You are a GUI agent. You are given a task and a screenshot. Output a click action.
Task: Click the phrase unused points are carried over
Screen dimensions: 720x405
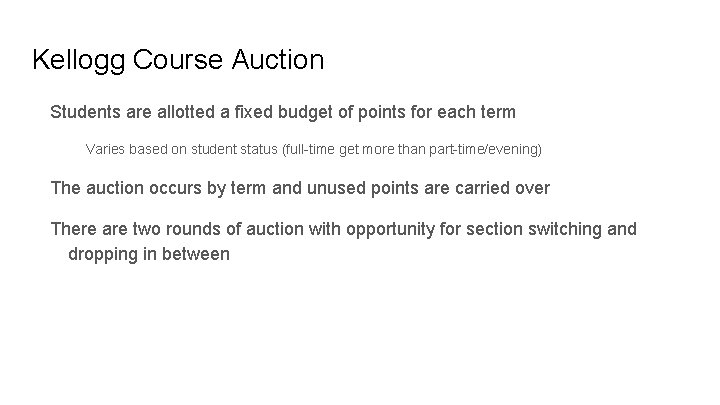point(428,188)
